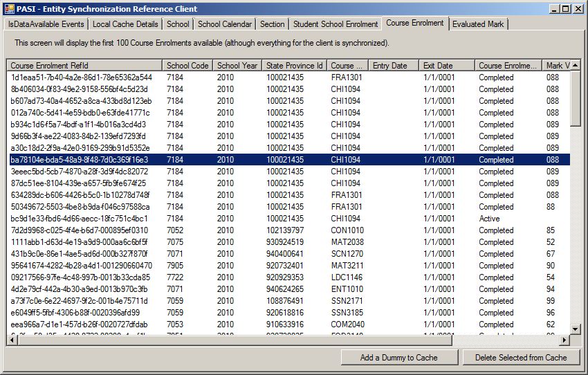Viewport: 588px width, 375px height.
Task: Sort by Exit Date column header
Action: click(446, 66)
